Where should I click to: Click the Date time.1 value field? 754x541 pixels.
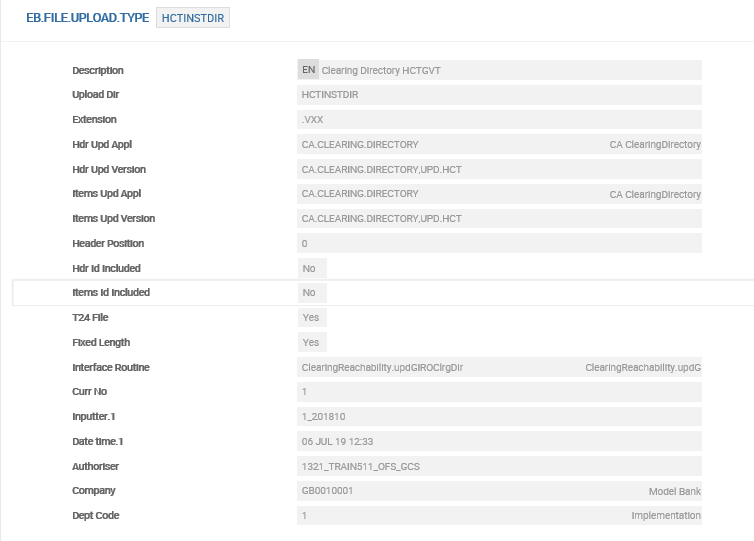click(499, 441)
